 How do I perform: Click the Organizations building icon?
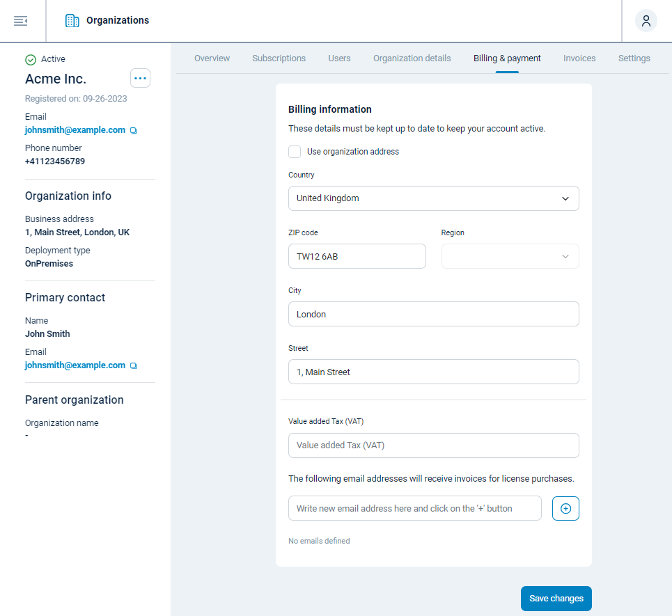coord(71,20)
